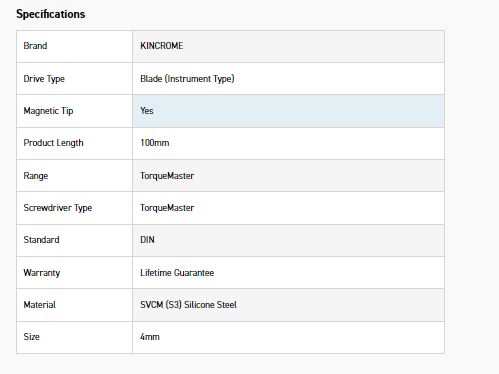
Task: Click the 4mm size value
Action: point(150,337)
